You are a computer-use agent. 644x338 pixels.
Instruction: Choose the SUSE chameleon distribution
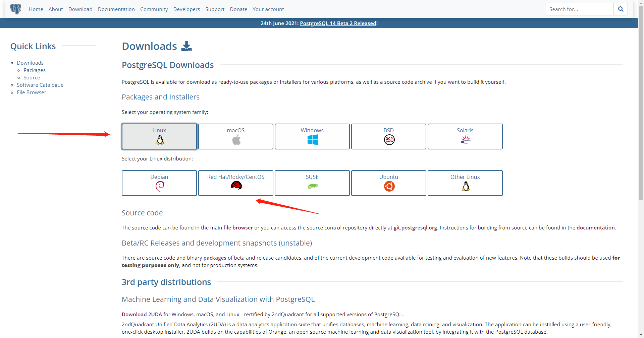coord(312,183)
